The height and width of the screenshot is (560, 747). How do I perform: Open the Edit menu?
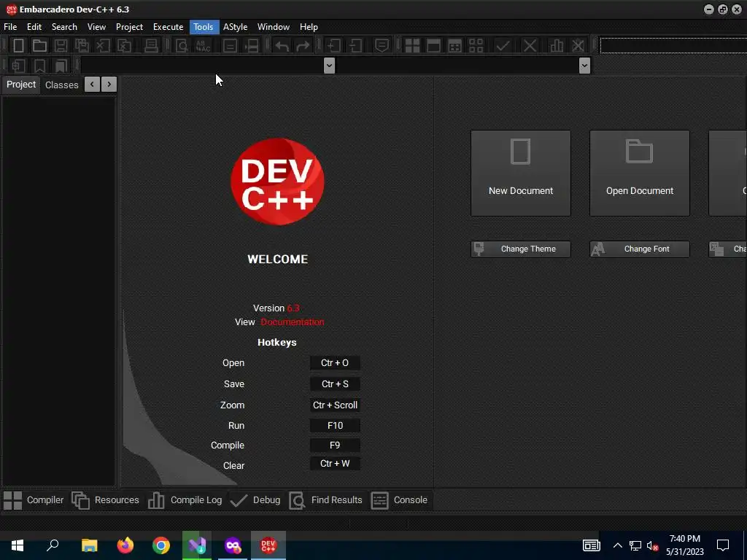point(34,27)
